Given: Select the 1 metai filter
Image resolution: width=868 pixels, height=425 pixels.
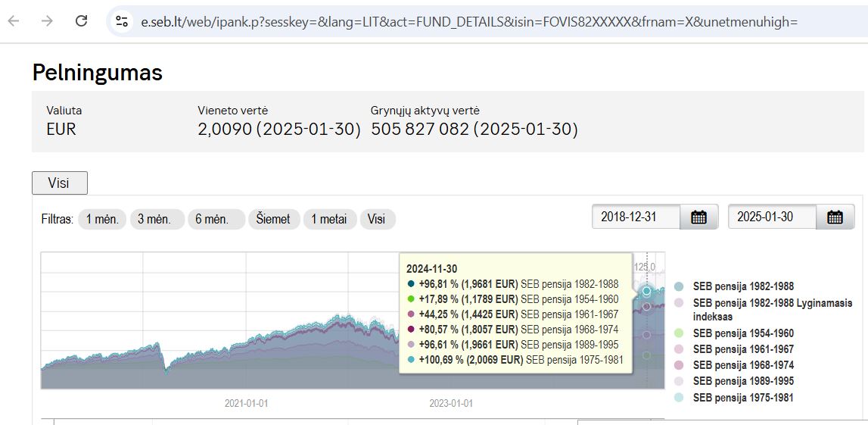Looking at the screenshot, I should pos(329,219).
